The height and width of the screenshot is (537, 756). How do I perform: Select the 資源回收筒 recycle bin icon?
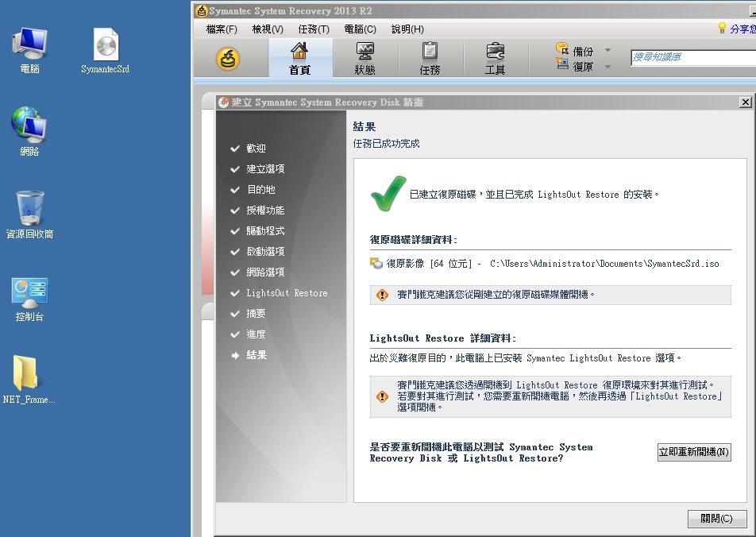click(29, 214)
